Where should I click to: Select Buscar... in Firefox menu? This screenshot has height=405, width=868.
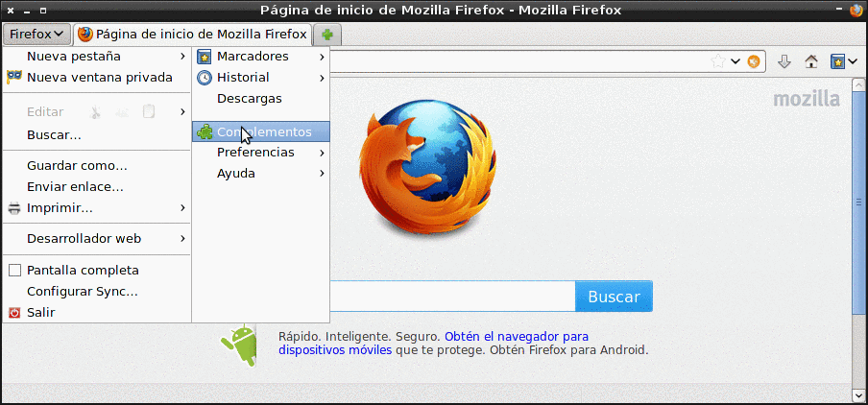tap(97, 135)
